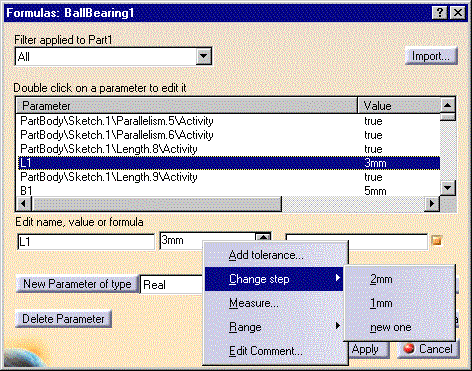Click the Import... button
Viewport: 472px width, 371px height.
(431, 56)
